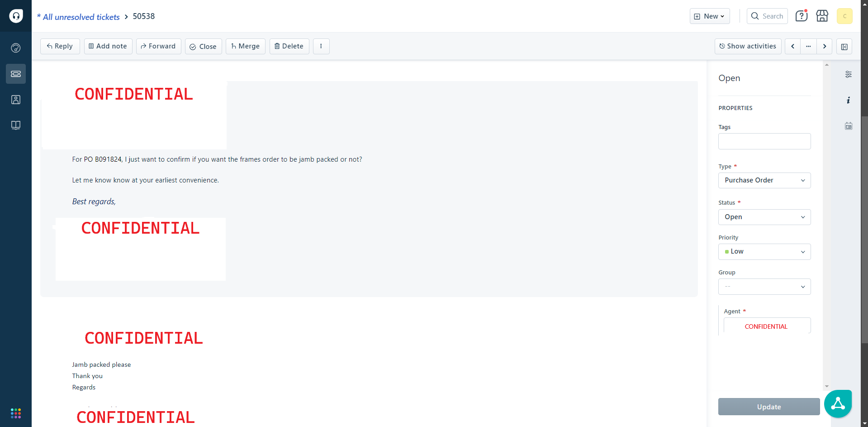Open the dashboard gauge icon in sidebar

(x=16, y=48)
